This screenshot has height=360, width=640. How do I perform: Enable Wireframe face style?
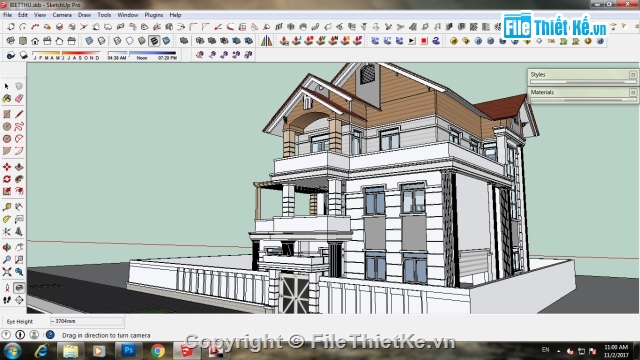tap(117, 41)
